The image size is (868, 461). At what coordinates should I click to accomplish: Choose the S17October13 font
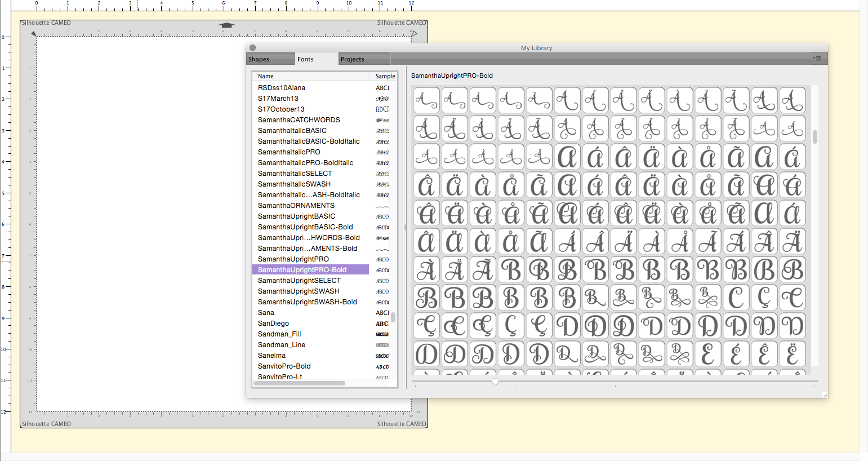click(x=321, y=109)
